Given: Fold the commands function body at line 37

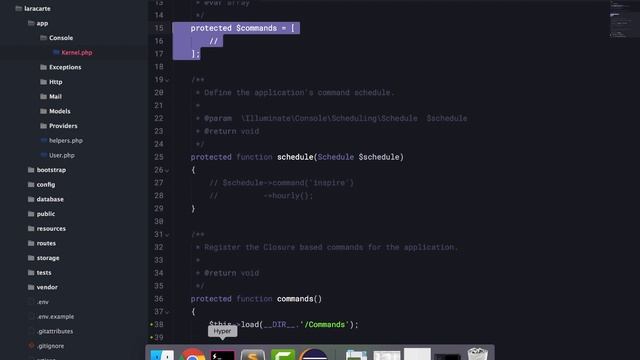Looking at the screenshot, I should click(x=167, y=312).
